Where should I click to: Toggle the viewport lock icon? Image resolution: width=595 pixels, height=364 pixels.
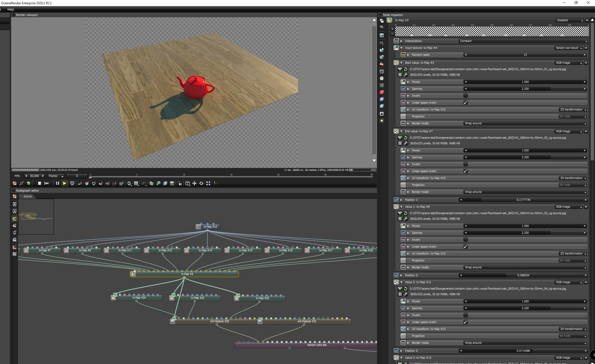[x=180, y=183]
